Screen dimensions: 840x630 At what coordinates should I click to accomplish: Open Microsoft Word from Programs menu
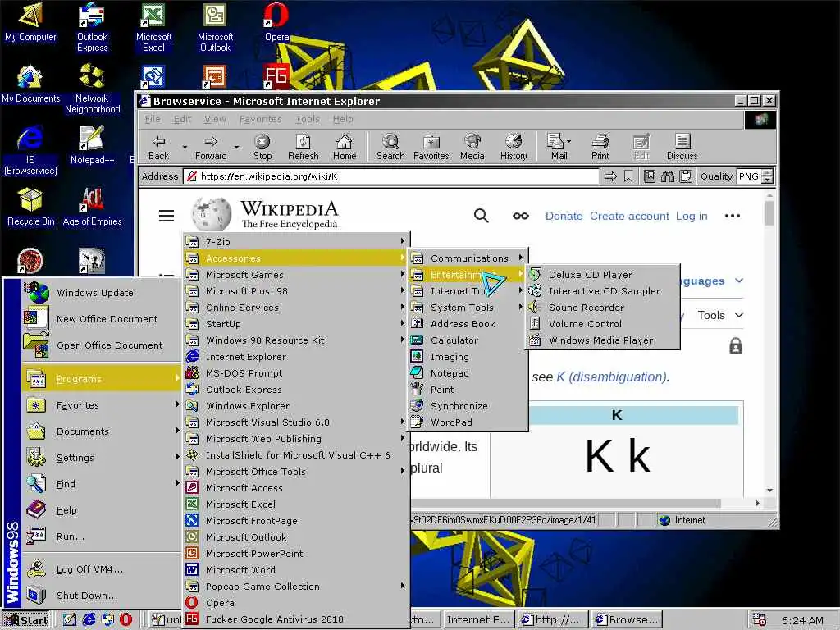[x=296, y=570]
